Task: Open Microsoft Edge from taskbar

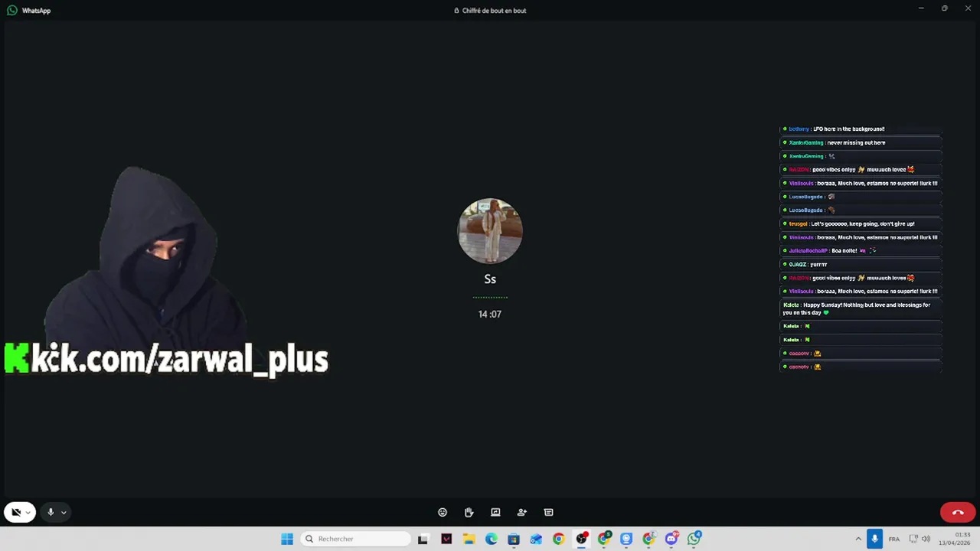Action: (x=491, y=539)
